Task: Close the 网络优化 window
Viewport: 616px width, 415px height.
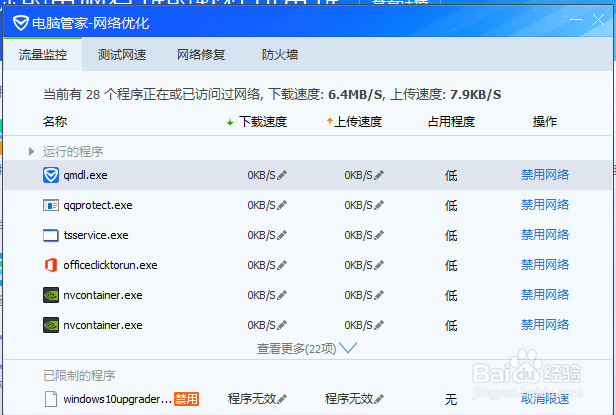Action: pyautogui.click(x=598, y=19)
